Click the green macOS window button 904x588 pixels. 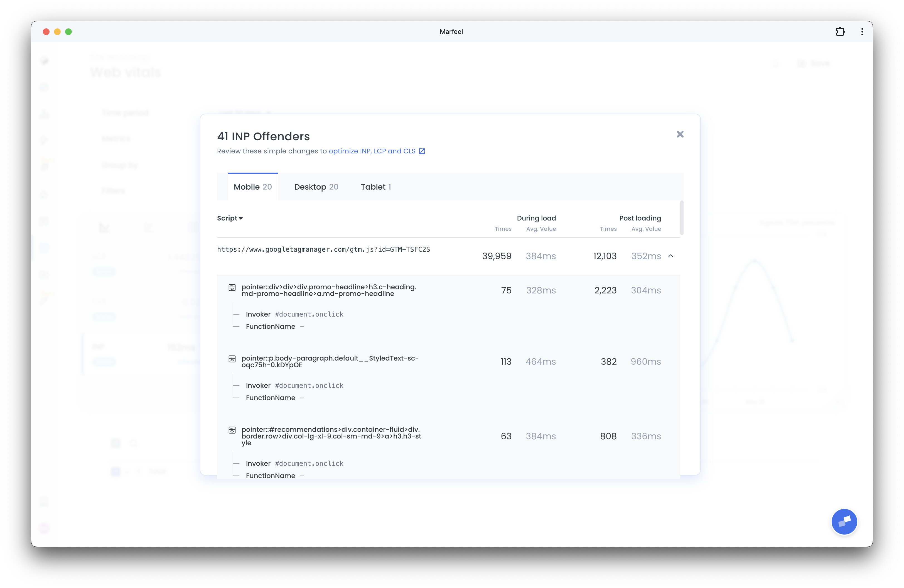[68, 31]
